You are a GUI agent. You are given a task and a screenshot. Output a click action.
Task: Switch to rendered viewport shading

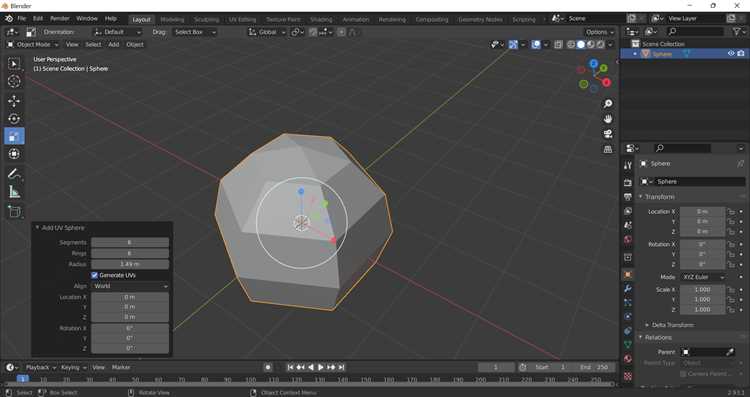pos(601,44)
